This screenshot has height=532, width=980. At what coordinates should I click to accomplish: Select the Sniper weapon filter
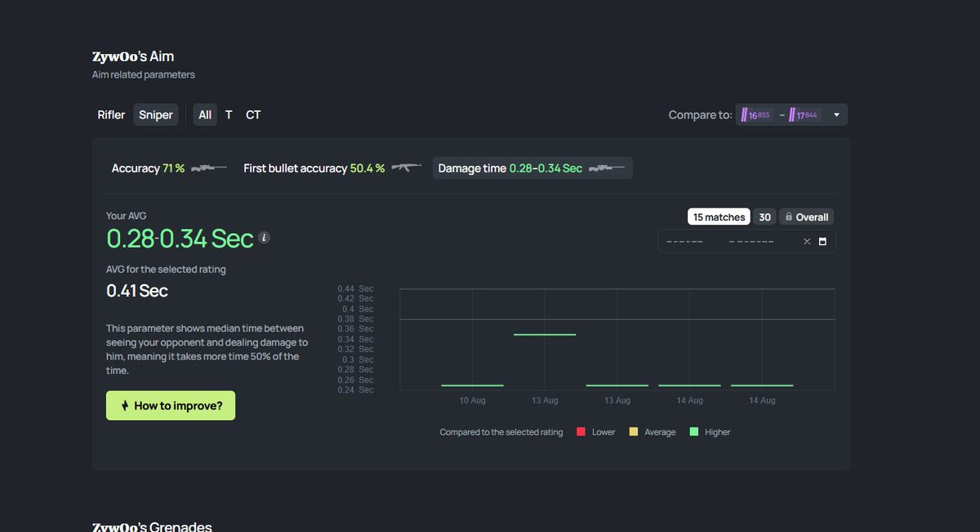(156, 115)
